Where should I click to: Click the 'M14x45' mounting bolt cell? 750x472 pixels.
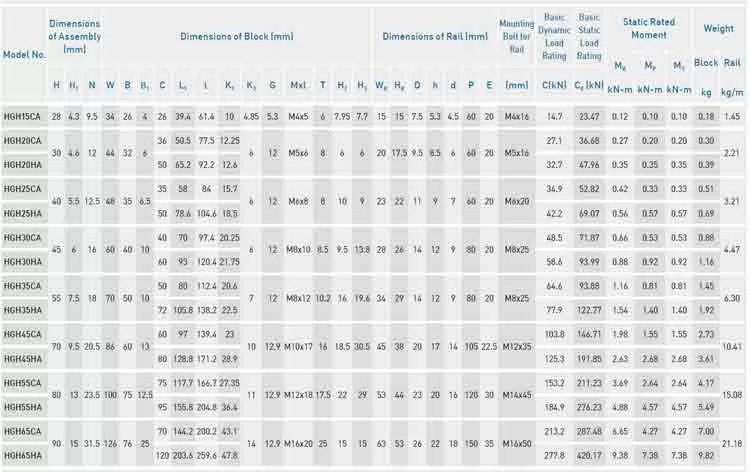[517, 395]
